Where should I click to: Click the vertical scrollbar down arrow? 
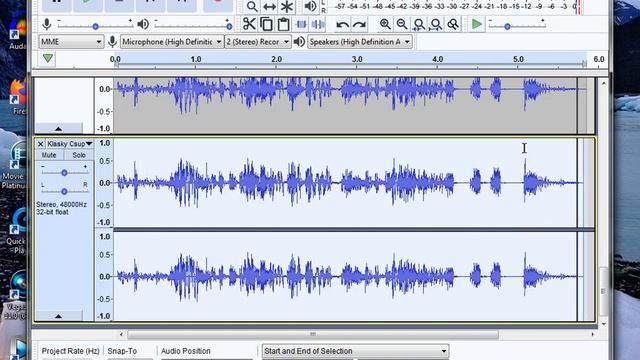[x=603, y=324]
